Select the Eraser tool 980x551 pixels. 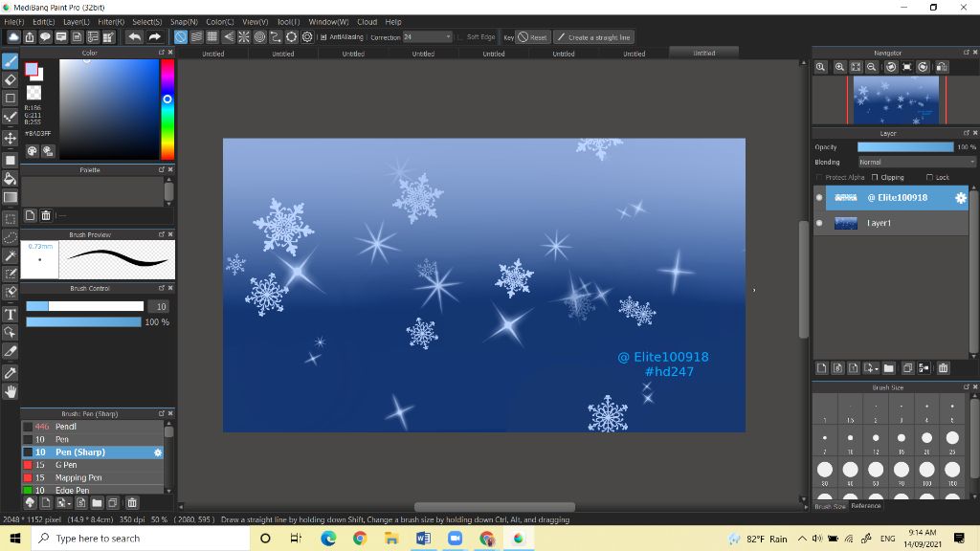pyautogui.click(x=10, y=79)
